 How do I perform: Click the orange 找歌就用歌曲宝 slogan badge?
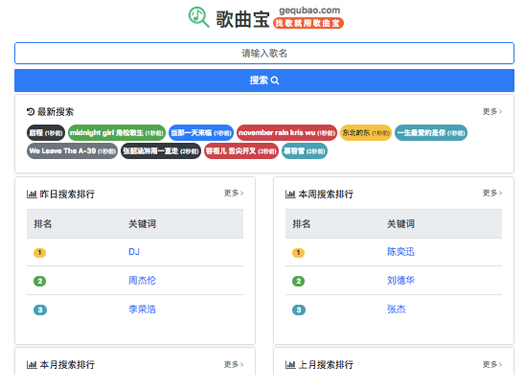(x=308, y=23)
